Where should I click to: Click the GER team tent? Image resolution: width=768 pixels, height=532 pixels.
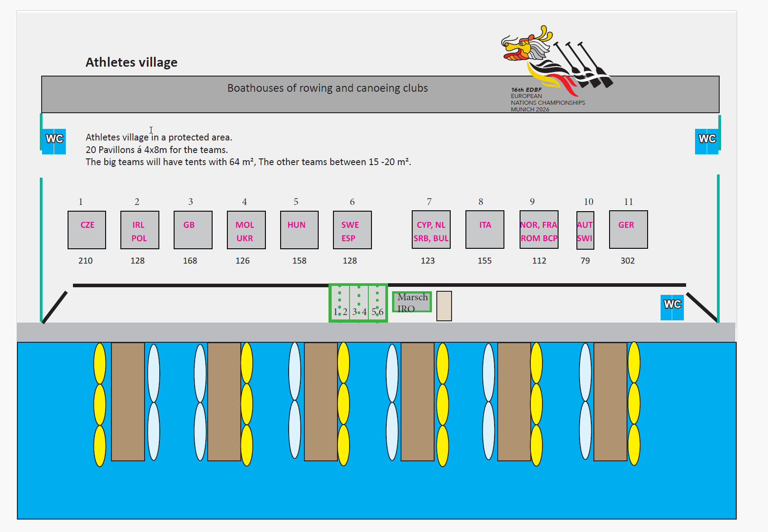click(x=628, y=230)
